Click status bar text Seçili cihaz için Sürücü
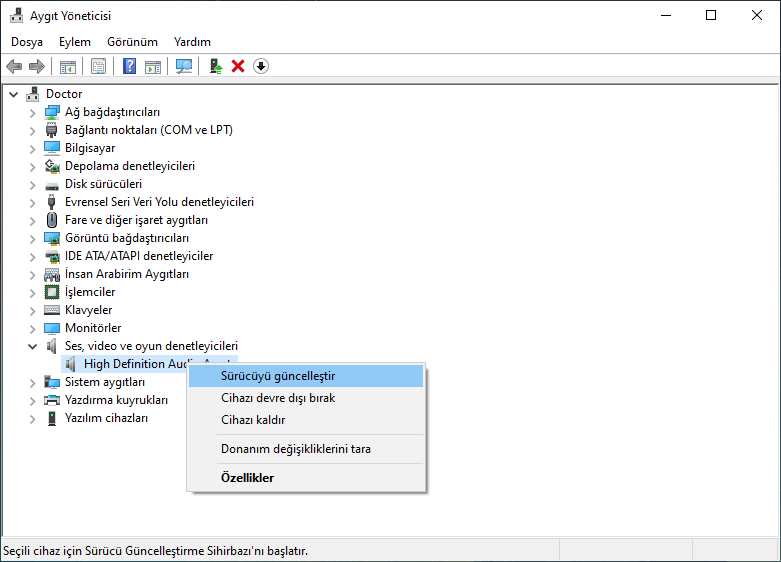Viewport: 781px width, 562px height. pos(155,551)
